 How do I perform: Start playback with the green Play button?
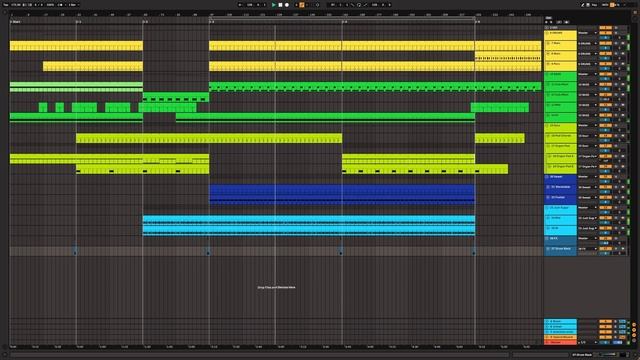point(273,5)
